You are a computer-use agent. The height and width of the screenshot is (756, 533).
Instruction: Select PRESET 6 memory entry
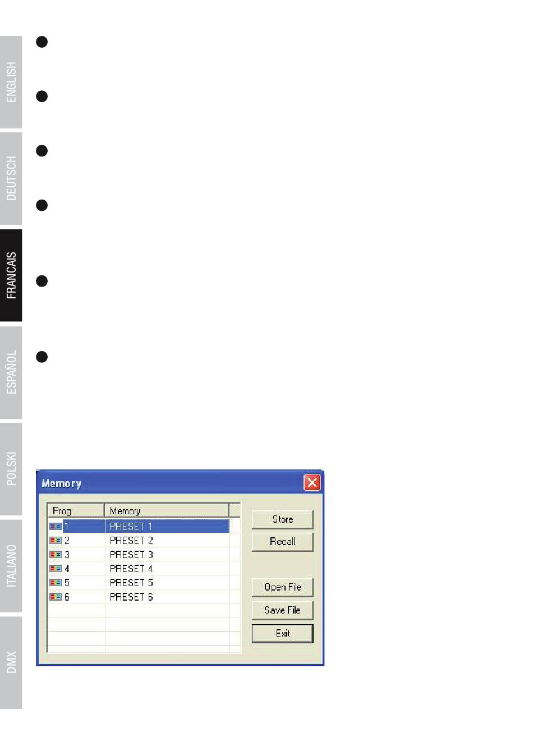[x=131, y=597]
